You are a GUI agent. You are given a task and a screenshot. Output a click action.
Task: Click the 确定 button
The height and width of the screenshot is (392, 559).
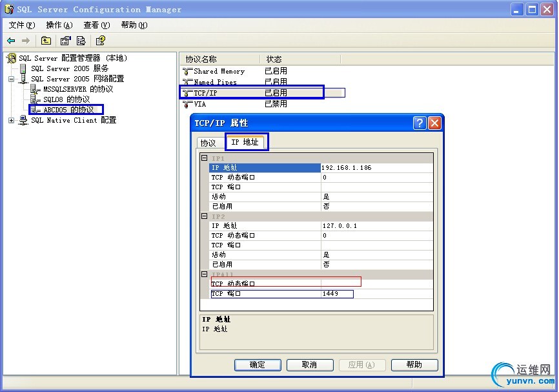(258, 365)
